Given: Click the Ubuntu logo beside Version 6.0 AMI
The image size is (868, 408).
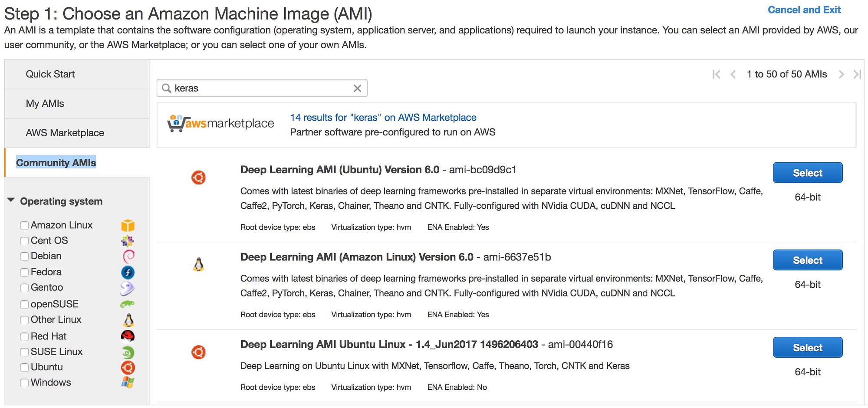Looking at the screenshot, I should coord(198,178).
